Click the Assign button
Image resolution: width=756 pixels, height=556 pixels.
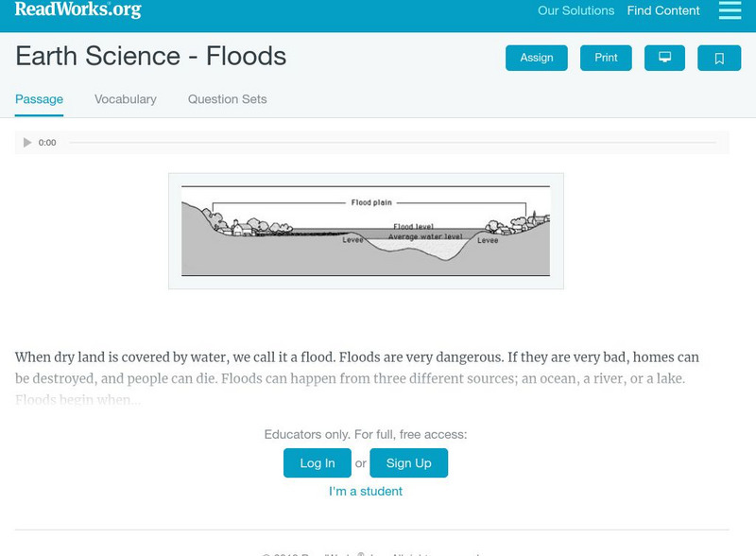click(x=536, y=58)
